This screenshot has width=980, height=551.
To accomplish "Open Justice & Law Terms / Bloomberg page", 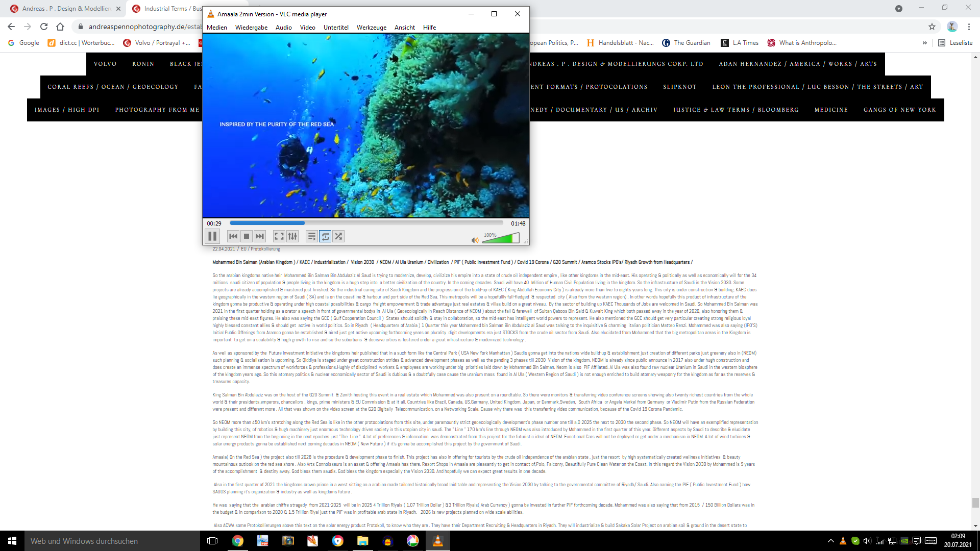I will [x=736, y=110].
